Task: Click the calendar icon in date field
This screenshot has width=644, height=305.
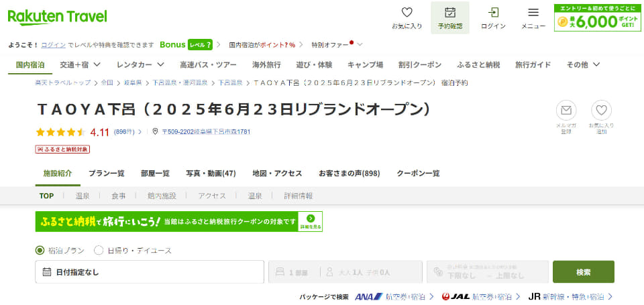Action: point(47,272)
